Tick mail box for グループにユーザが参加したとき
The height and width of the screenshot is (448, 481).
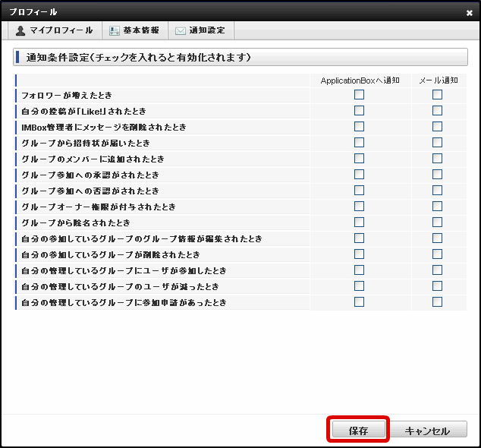tap(438, 270)
